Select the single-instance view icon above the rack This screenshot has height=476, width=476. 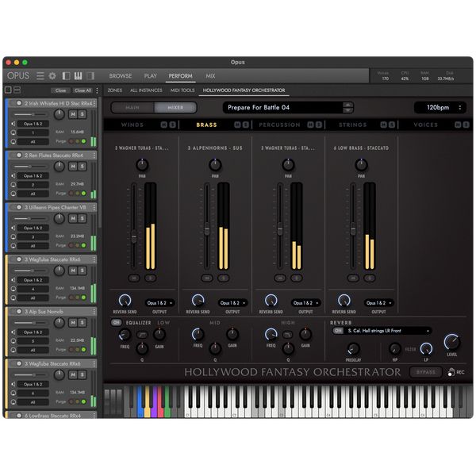[x=8, y=90]
